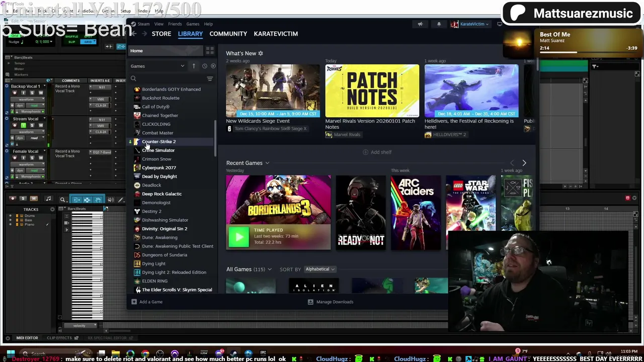Open the Help menu in Steam
The height and width of the screenshot is (362, 644).
(208, 24)
